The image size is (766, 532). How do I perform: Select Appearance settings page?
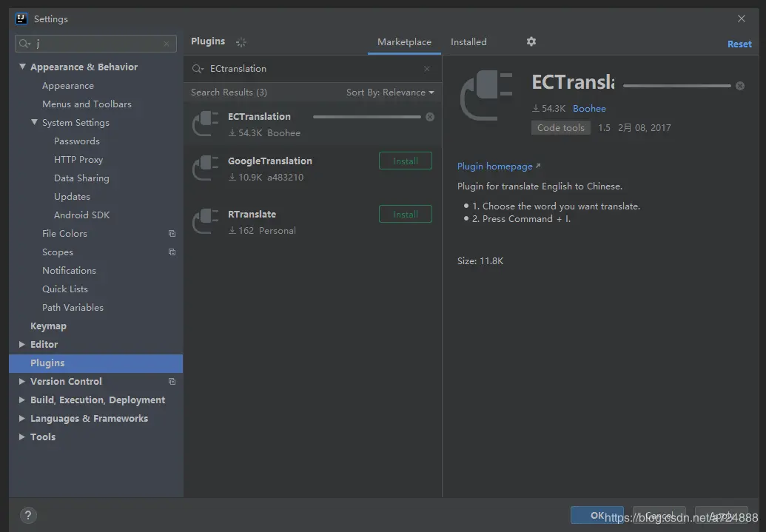pyautogui.click(x=68, y=86)
